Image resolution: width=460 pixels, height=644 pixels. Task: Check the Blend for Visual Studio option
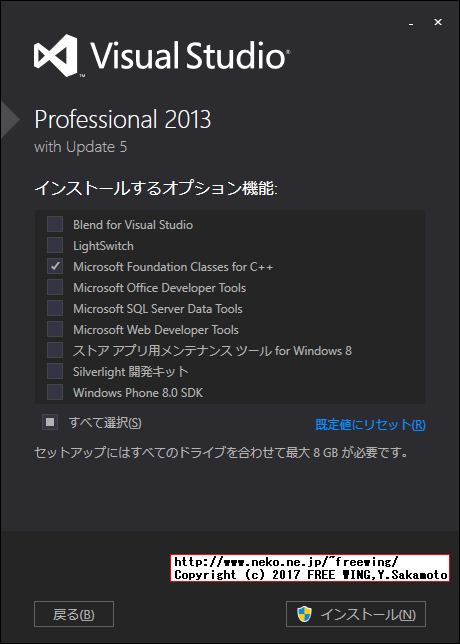[55, 225]
